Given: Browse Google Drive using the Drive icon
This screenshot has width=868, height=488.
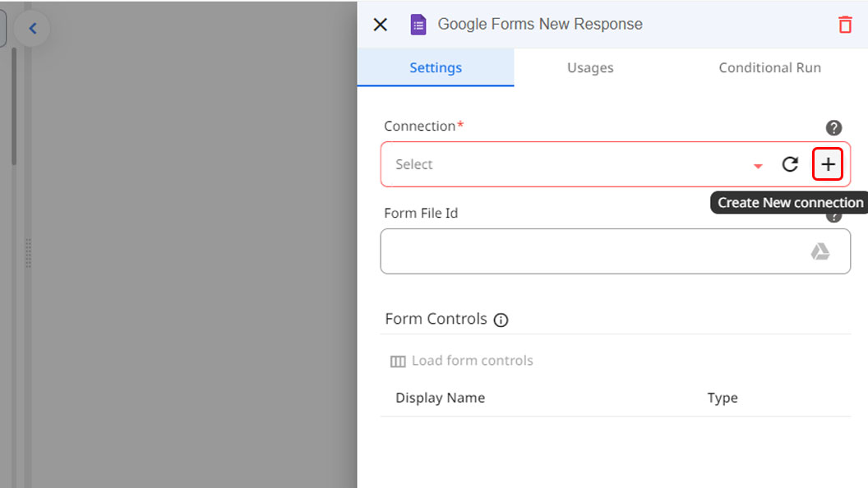Looking at the screenshot, I should (x=820, y=251).
